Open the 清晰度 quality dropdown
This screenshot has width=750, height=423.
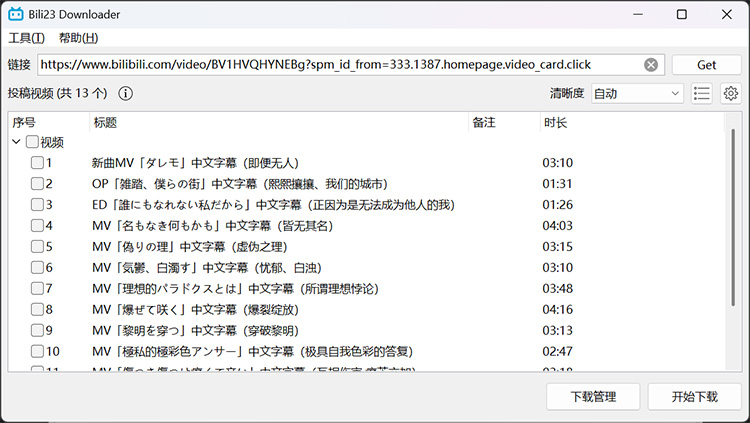637,93
